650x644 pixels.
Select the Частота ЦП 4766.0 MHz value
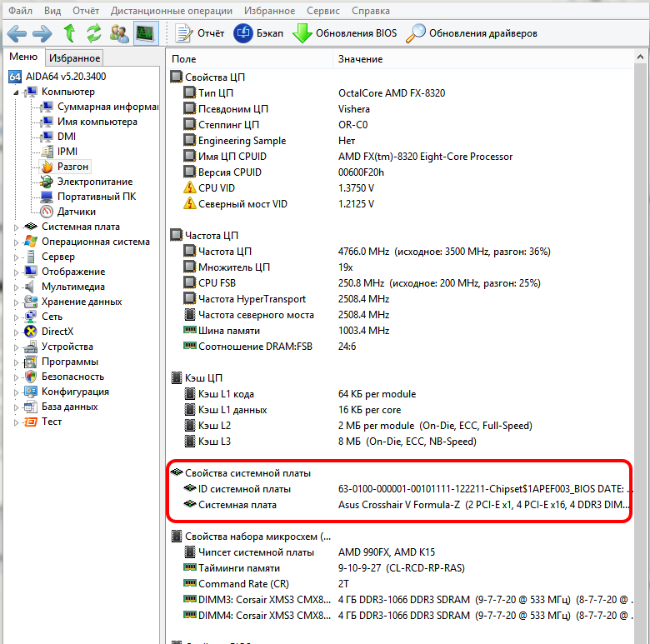pos(444,252)
